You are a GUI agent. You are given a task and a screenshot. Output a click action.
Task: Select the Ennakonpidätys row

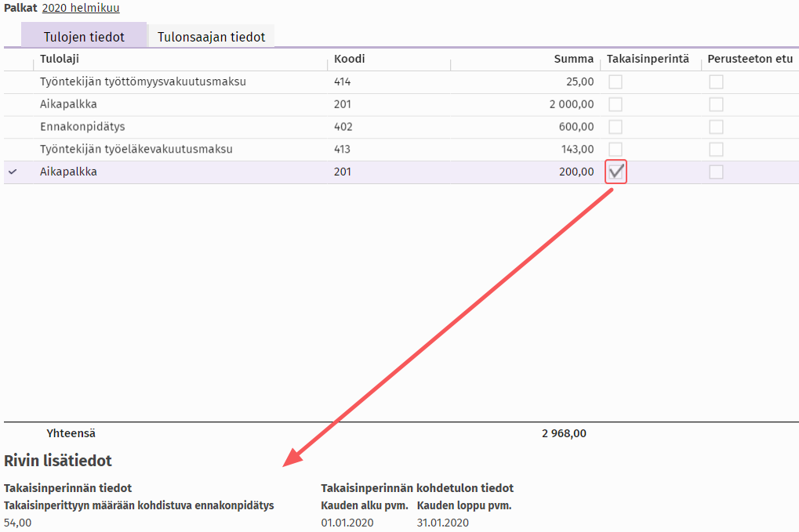82,127
